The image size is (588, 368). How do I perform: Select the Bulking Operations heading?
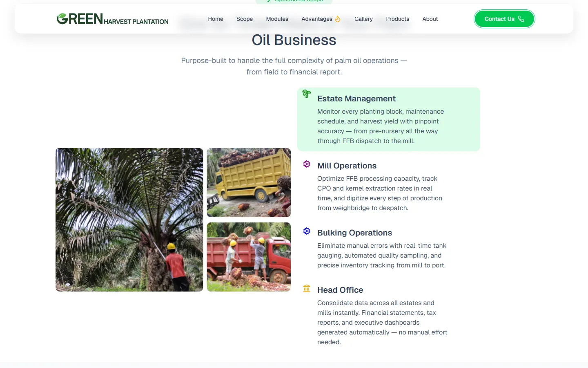(355, 233)
